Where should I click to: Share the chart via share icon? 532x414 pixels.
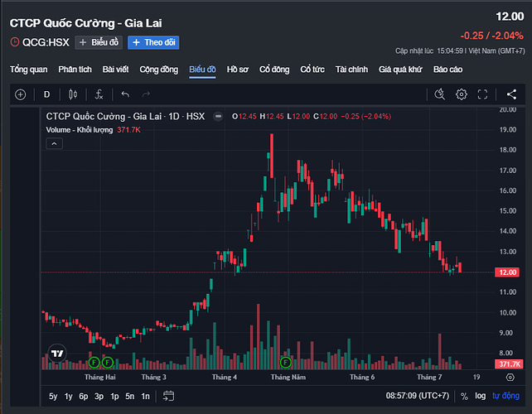click(511, 94)
